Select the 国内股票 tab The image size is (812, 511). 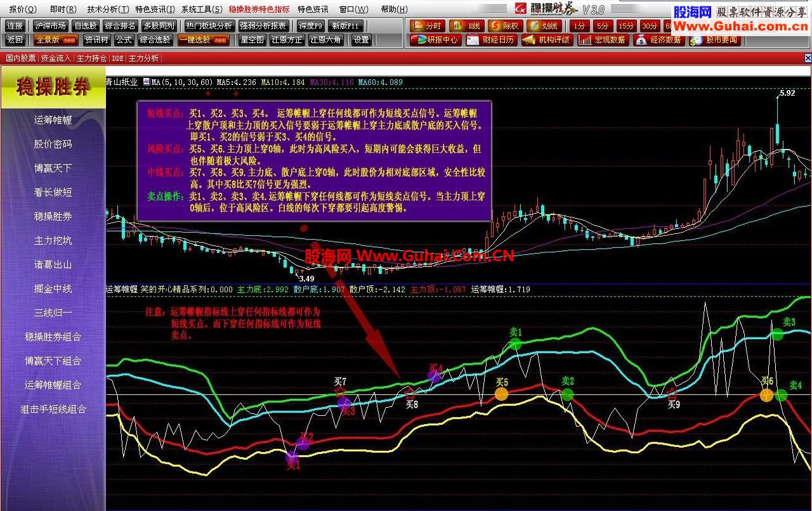[21, 58]
